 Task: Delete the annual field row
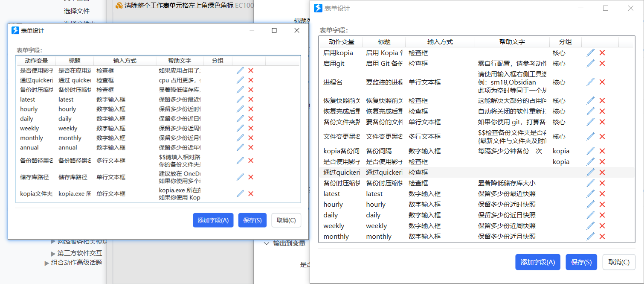[x=252, y=148]
